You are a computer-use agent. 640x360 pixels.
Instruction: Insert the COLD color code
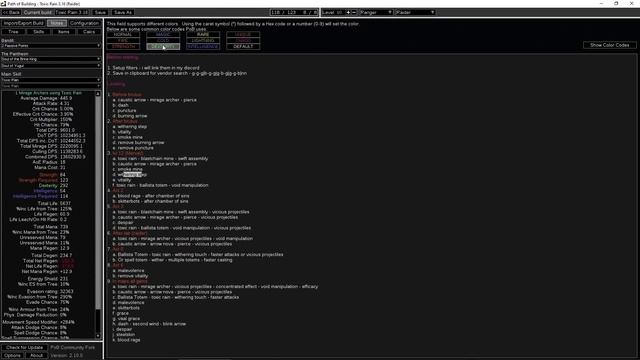coord(163,40)
